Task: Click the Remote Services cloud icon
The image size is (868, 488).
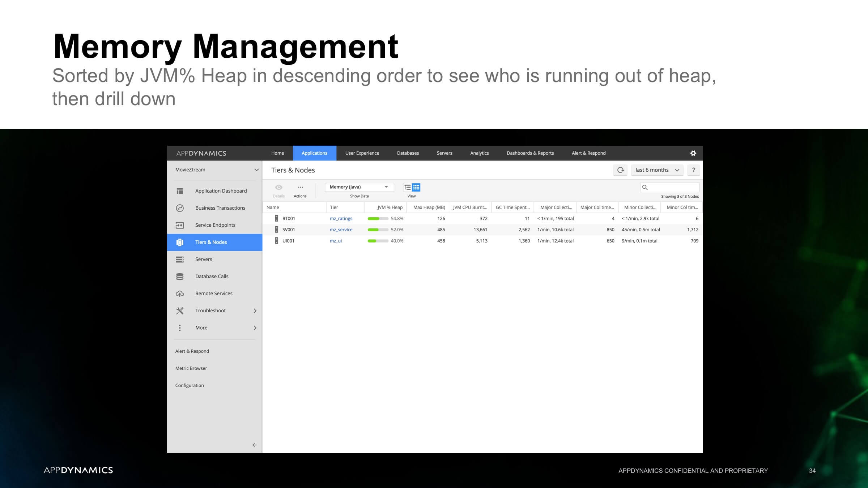Action: coord(180,294)
